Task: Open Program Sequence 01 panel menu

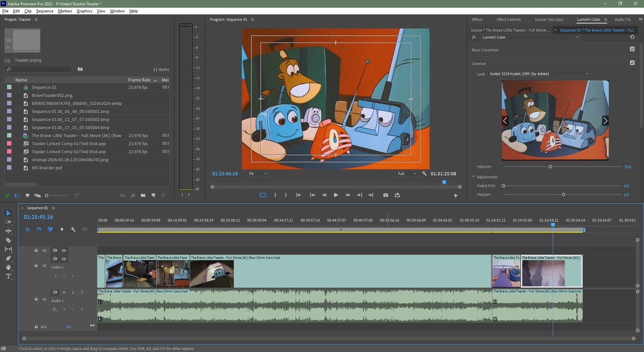Action: [252, 19]
